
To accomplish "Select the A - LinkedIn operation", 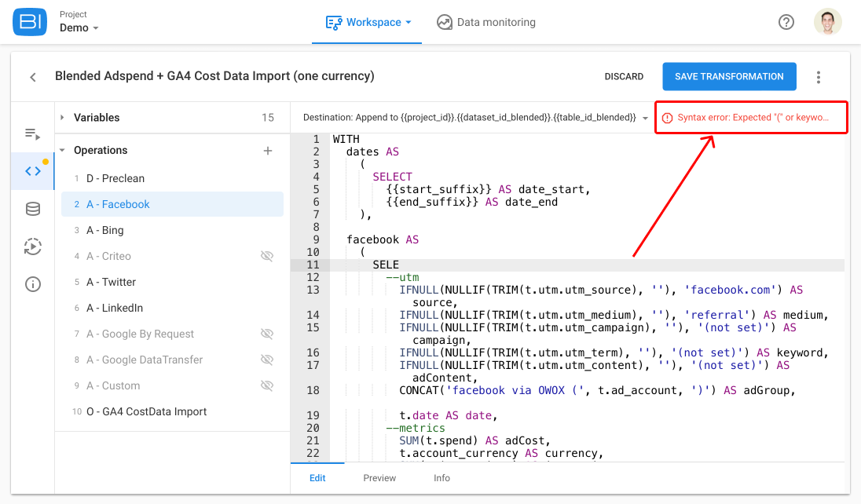I will click(172, 308).
